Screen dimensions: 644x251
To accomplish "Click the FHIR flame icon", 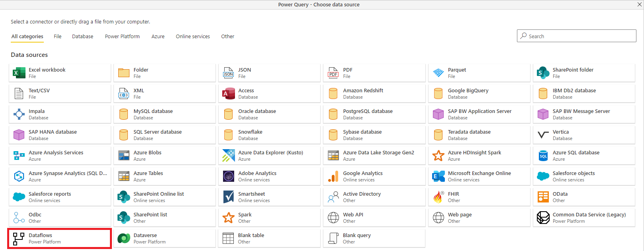I will [x=438, y=197].
